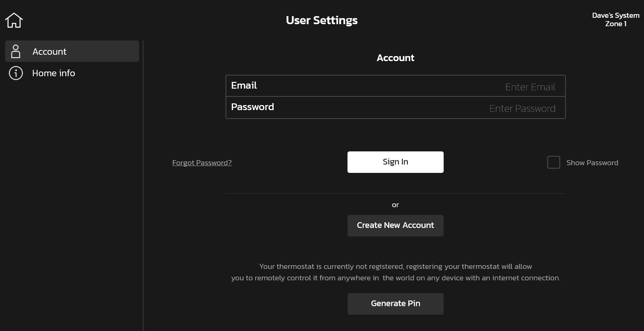Tick the Show Password checkbox
The image size is (644, 331).
point(553,162)
